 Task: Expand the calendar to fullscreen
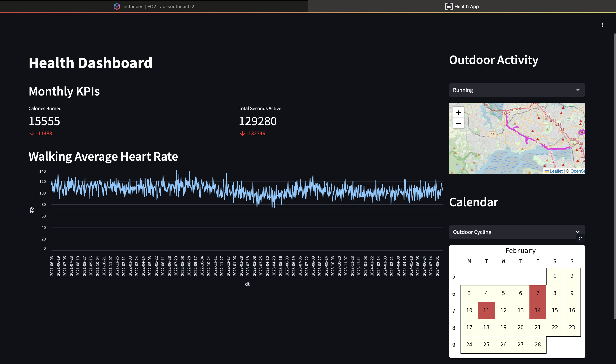[x=580, y=239]
